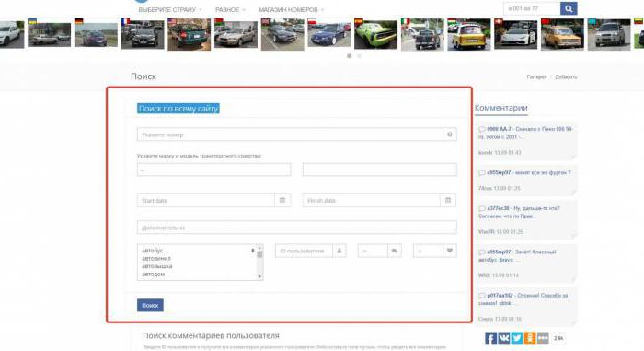Open the Магазин номеров menu

tap(292, 9)
